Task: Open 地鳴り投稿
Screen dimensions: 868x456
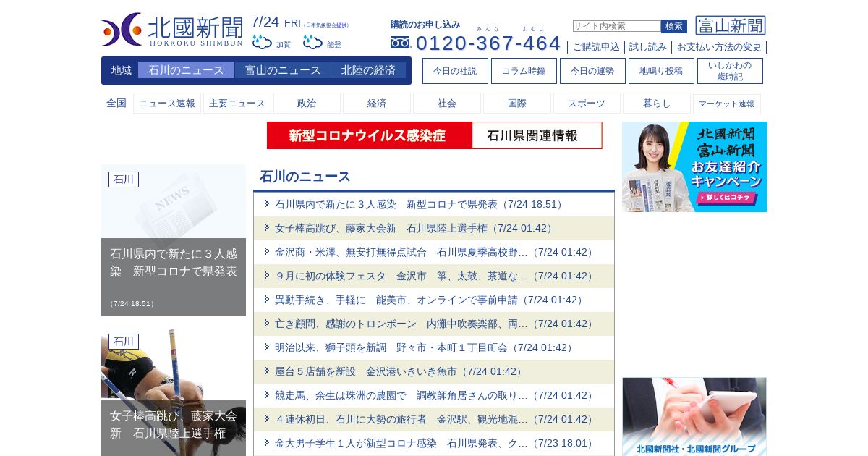Action: 661,71
